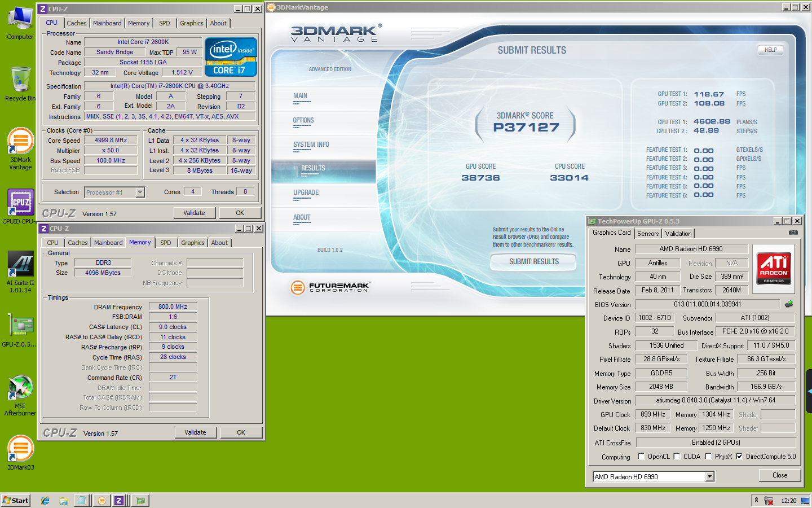Launch MSI Afterburner desktop icon
812x508 pixels.
(20, 395)
